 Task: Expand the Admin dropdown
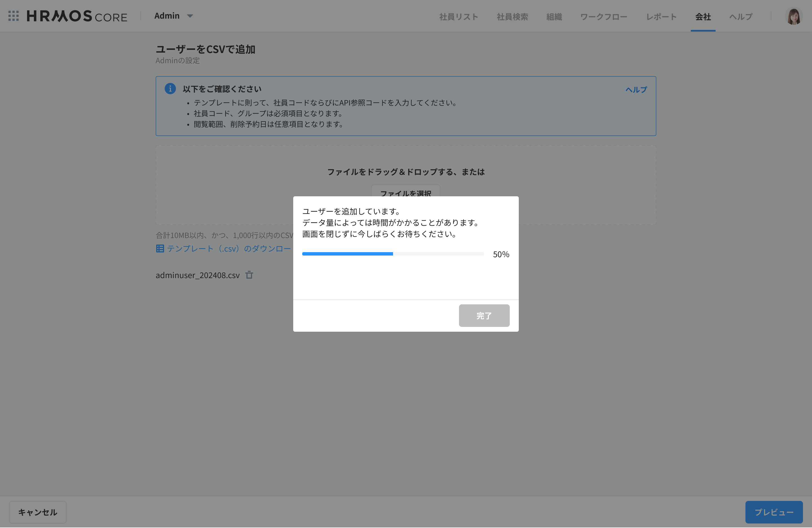pyautogui.click(x=174, y=16)
